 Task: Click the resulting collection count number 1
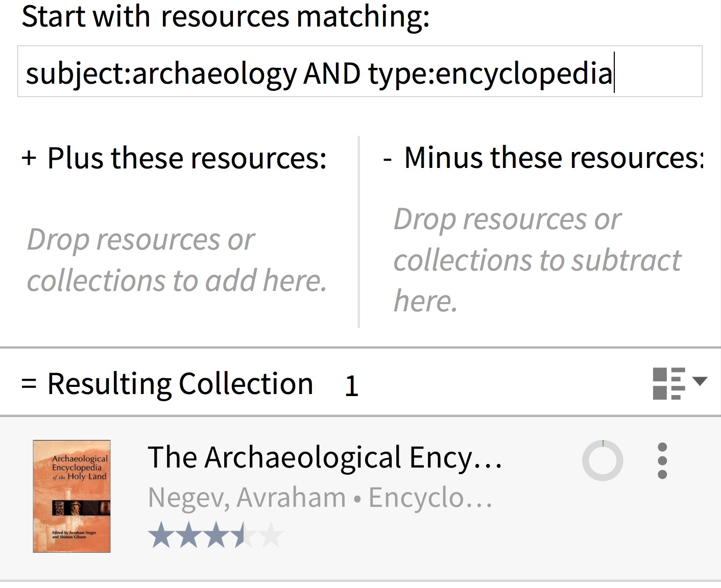click(x=351, y=386)
